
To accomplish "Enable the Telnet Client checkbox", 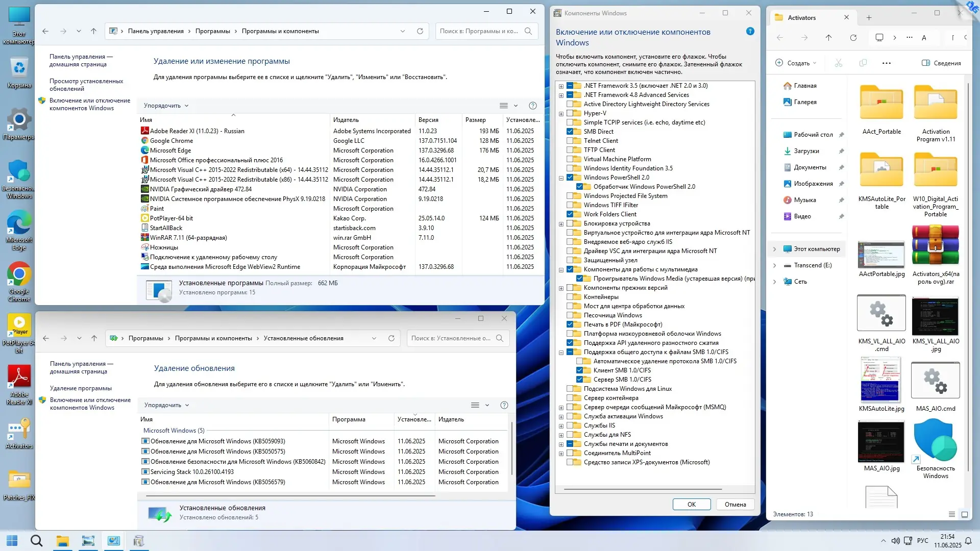I will point(570,141).
